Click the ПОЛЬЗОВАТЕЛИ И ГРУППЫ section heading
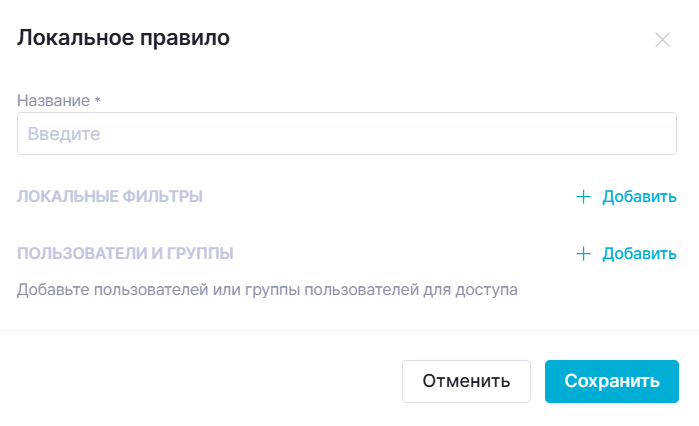Image resolution: width=699 pixels, height=426 pixels. coord(126,254)
